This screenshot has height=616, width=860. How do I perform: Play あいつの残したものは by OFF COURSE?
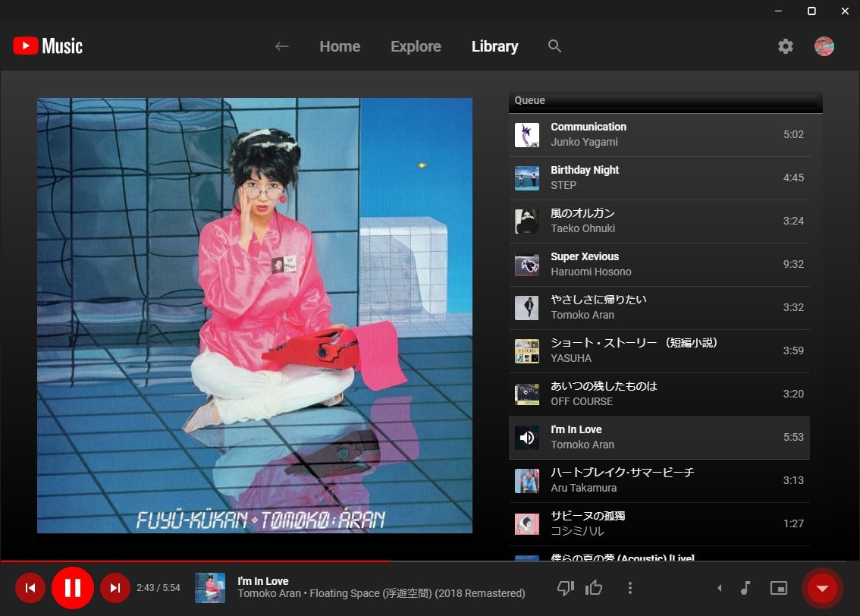coord(659,394)
